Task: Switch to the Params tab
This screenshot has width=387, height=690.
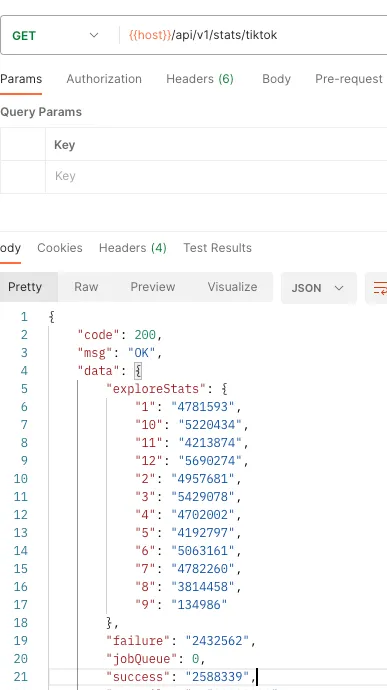Action: pyautogui.click(x=21, y=79)
